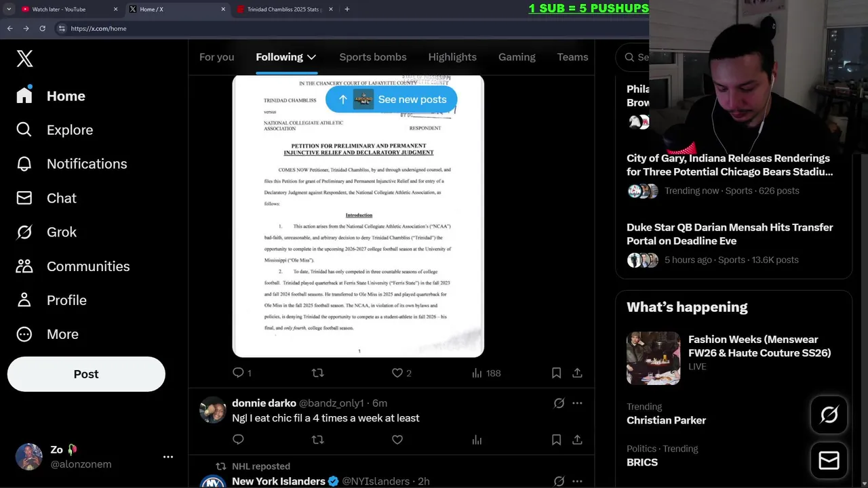Click browser back arrow
Viewport: 868px width, 488px height.
click(x=9, y=28)
